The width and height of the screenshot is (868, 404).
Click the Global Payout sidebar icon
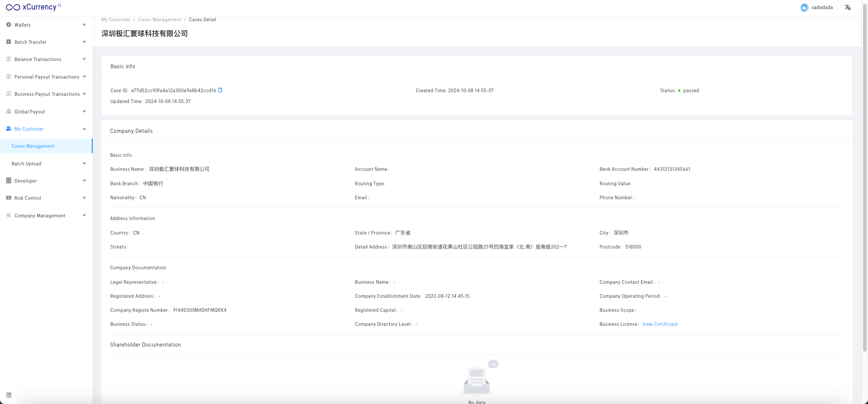[x=9, y=112]
